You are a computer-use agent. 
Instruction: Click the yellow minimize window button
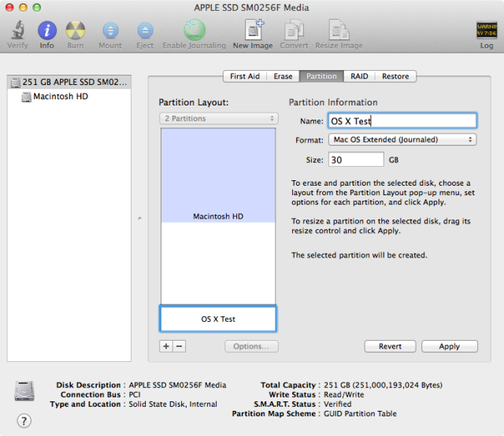(23, 7)
